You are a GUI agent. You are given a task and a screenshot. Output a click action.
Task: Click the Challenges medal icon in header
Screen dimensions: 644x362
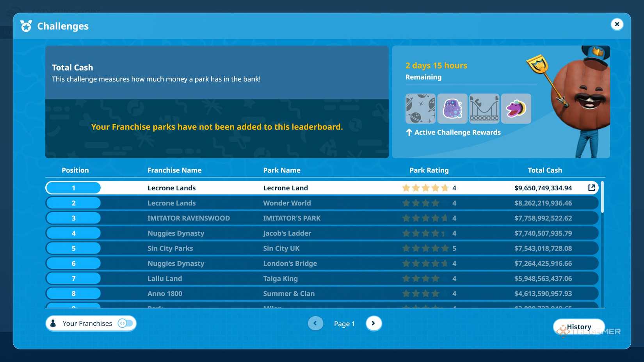(x=26, y=26)
